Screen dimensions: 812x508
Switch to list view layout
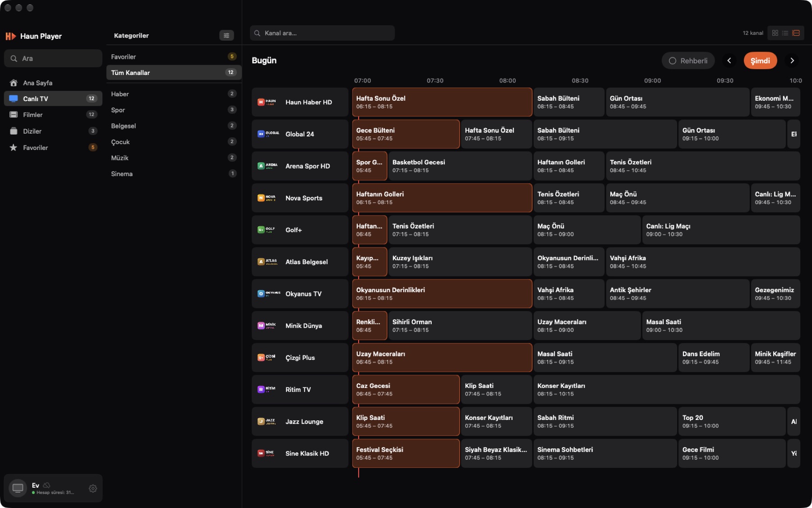tap(785, 33)
